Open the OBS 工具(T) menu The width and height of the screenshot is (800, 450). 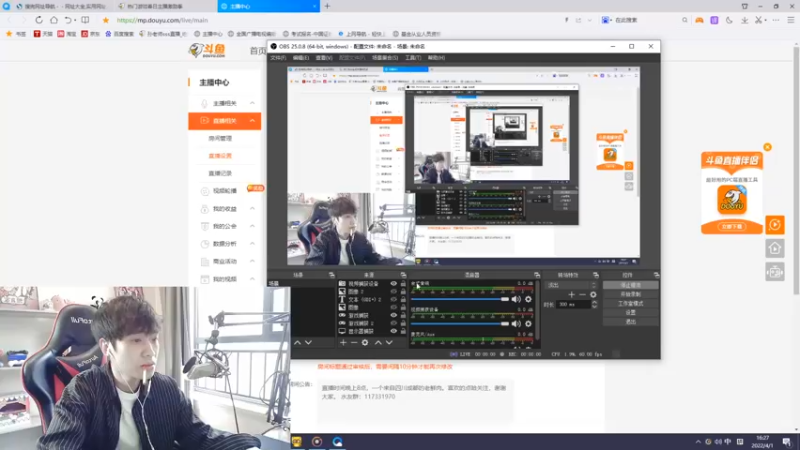(x=413, y=58)
